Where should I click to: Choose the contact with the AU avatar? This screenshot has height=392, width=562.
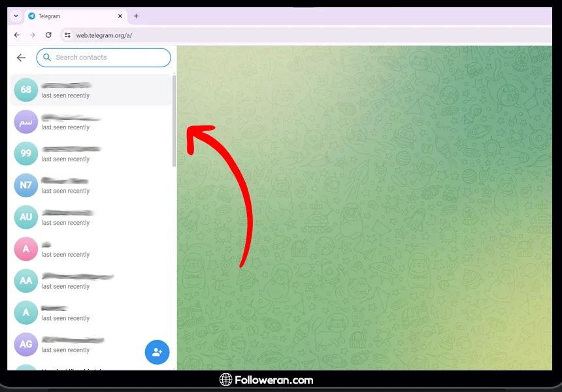91,218
